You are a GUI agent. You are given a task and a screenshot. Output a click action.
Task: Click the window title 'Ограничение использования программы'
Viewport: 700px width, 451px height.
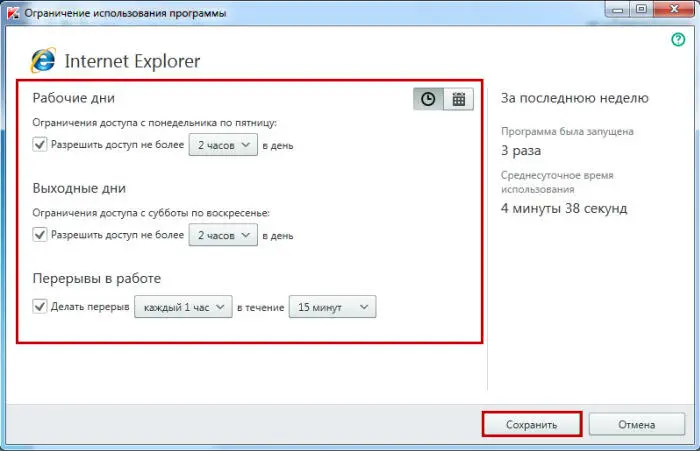(x=125, y=13)
